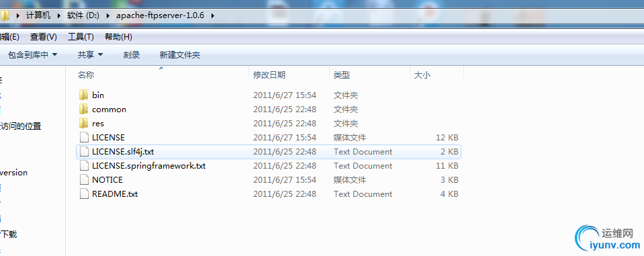Click the LICENSE file icon

pyautogui.click(x=84, y=137)
